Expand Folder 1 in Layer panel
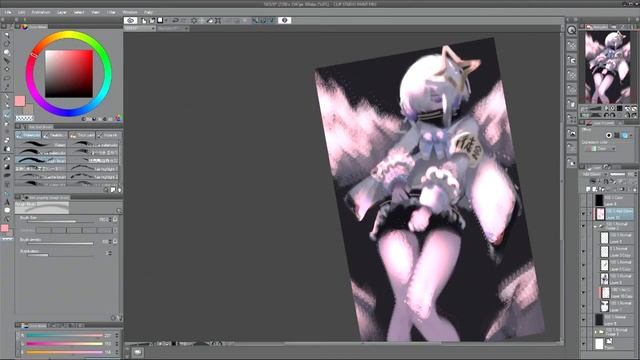Viewport: 640px width, 360px height. pyautogui.click(x=596, y=331)
